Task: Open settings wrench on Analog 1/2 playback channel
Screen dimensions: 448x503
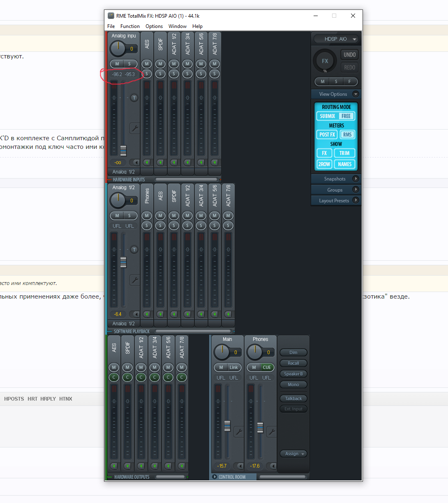Action: [135, 280]
